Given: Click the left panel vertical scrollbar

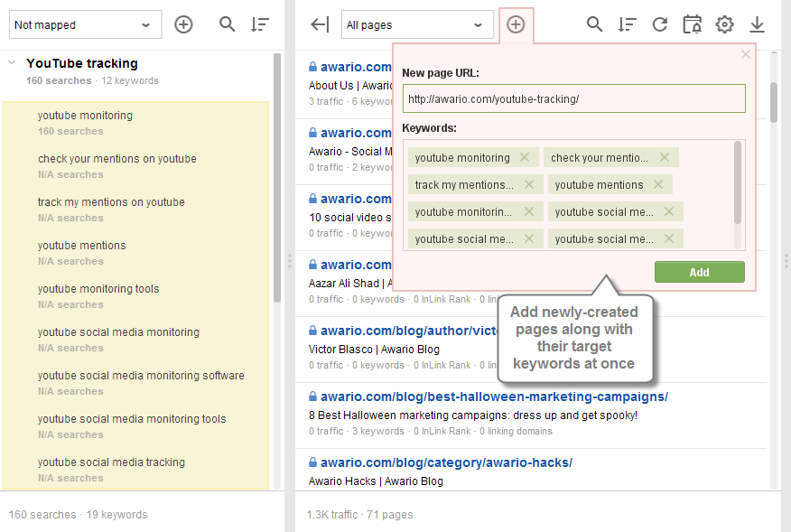Looking at the screenshot, I should [x=277, y=178].
